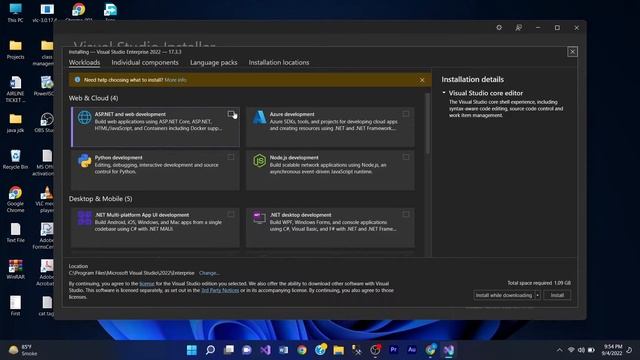Screen dimensions: 640x360
Task: Switch to the Language packs tab
Action: 213,62
